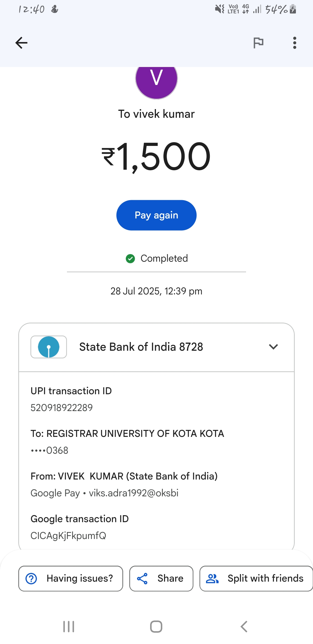Tap Split with friends button
Viewport: 313px width, 644px height.
tap(256, 578)
